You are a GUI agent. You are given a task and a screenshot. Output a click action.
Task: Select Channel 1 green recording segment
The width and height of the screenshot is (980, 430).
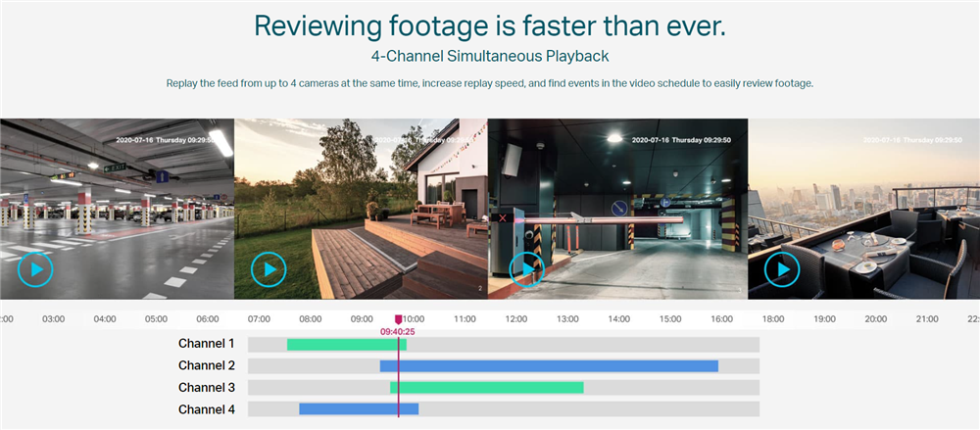point(347,345)
